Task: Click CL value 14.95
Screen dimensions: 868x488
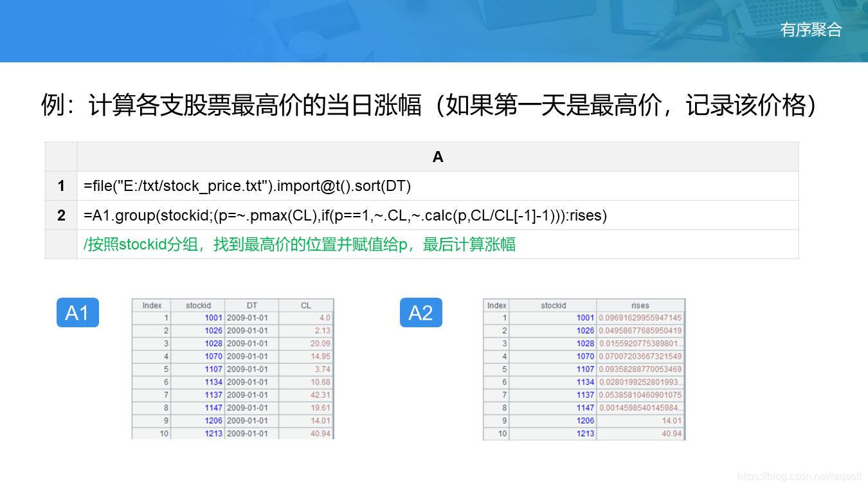Action: [x=320, y=356]
